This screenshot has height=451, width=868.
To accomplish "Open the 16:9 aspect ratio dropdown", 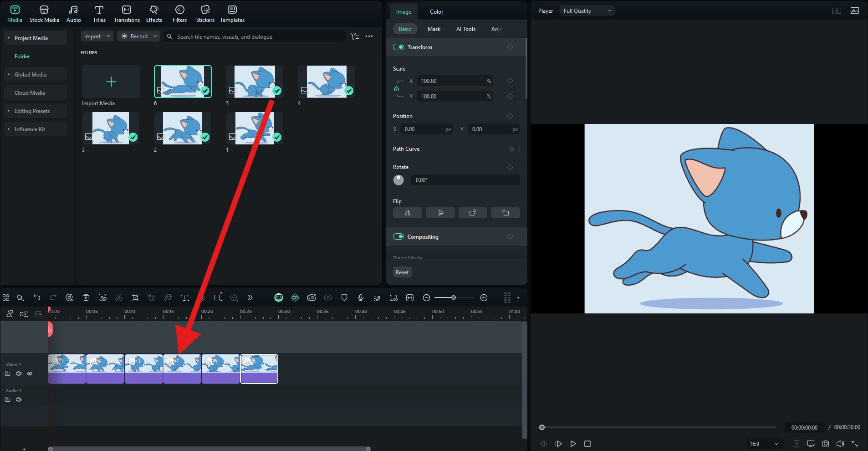I will (763, 444).
